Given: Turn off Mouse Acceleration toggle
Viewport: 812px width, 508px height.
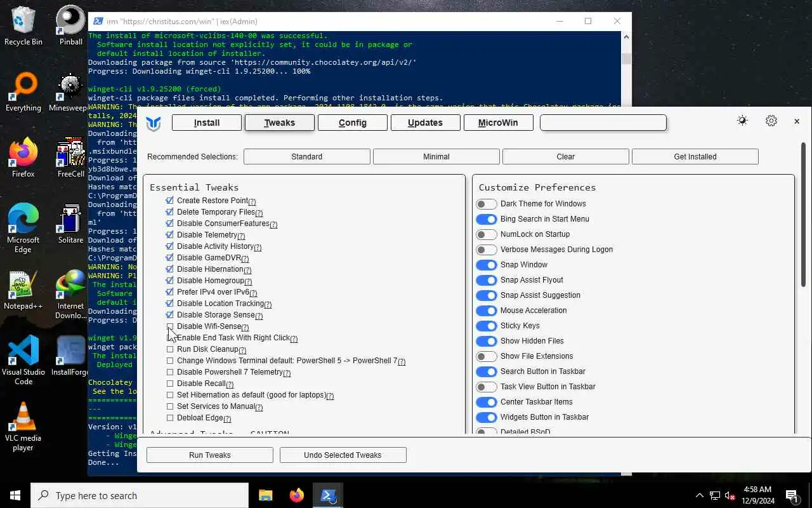Looking at the screenshot, I should click(487, 311).
